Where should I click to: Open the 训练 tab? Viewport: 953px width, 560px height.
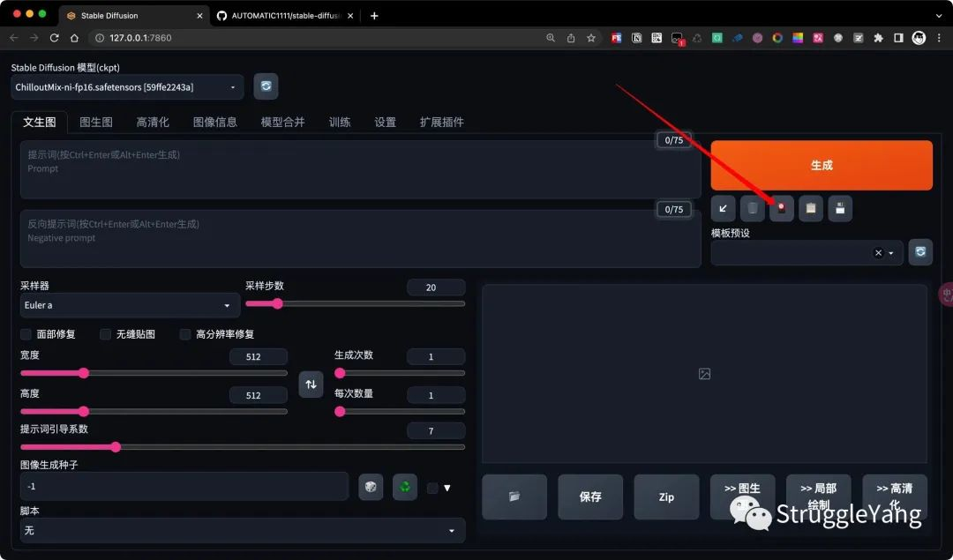(340, 122)
